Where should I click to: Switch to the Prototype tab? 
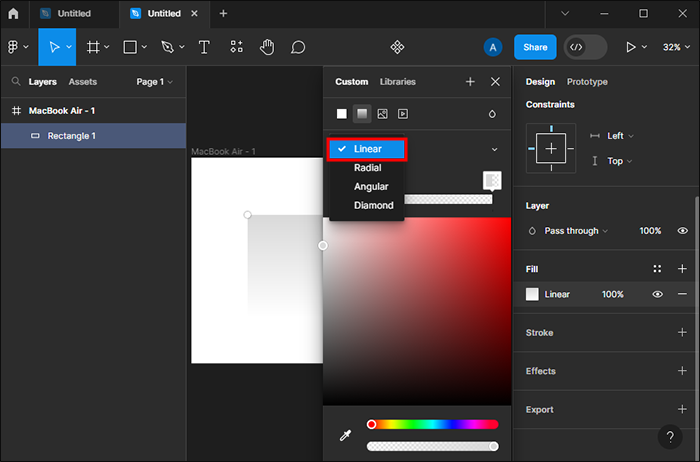pyautogui.click(x=587, y=82)
